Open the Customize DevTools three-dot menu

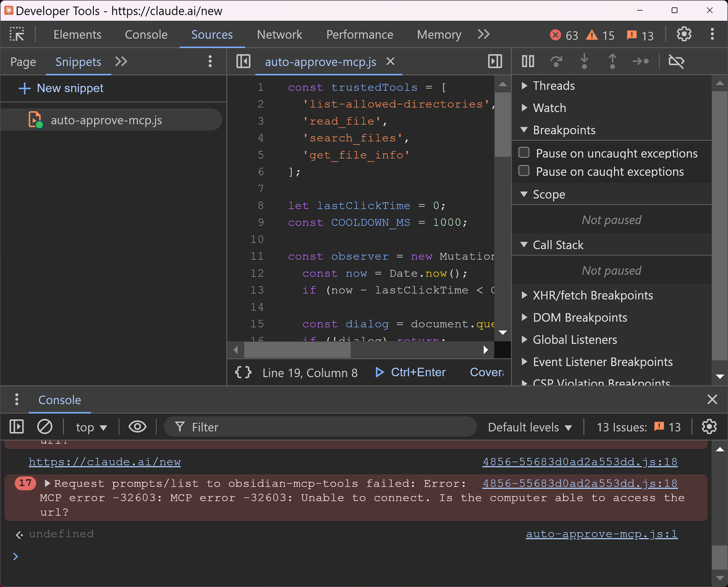point(712,34)
